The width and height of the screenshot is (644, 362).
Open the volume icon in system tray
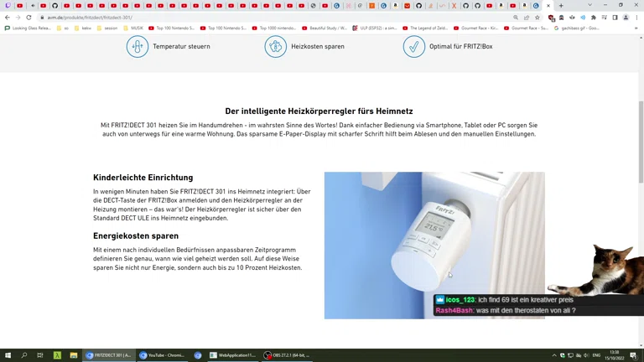tap(586, 355)
